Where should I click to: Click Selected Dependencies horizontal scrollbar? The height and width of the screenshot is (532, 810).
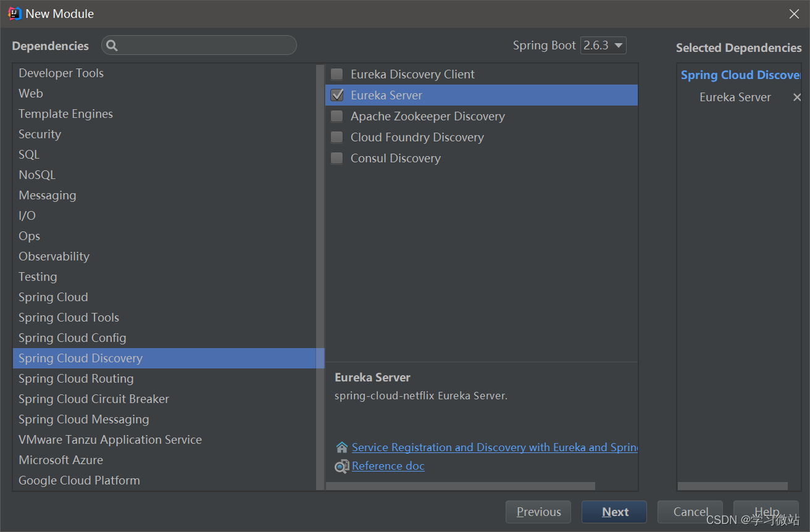733,486
